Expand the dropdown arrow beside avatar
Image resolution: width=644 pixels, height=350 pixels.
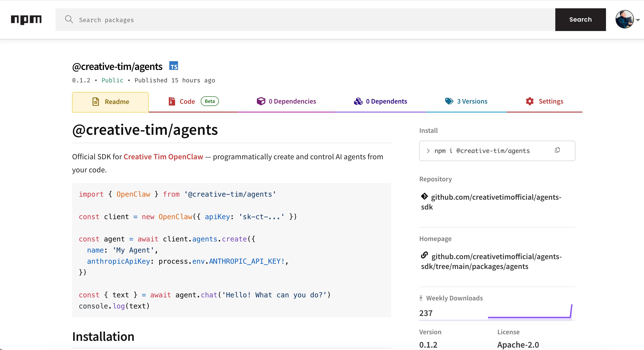pos(638,20)
